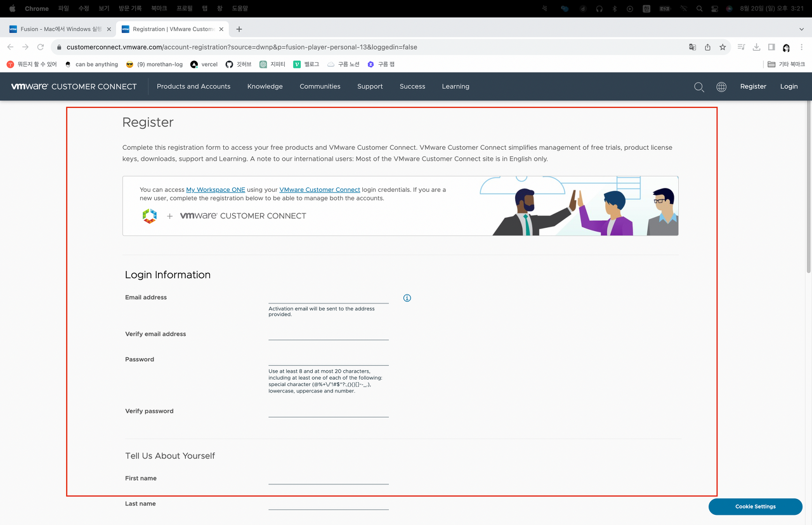Close the Fusion tab
This screenshot has width=812, height=525.
109,29
